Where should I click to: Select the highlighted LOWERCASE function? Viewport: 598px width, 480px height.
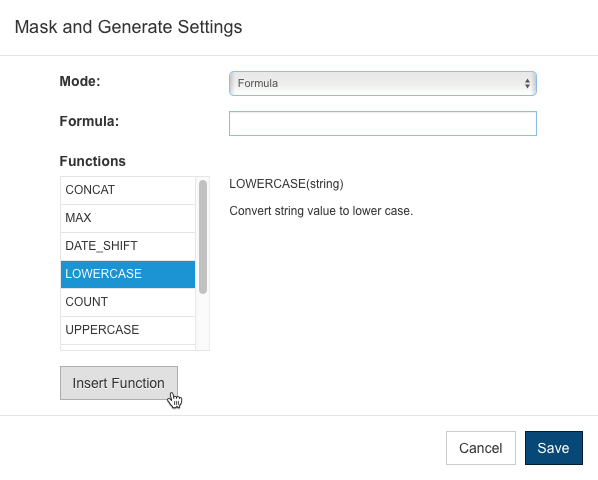pyautogui.click(x=128, y=274)
